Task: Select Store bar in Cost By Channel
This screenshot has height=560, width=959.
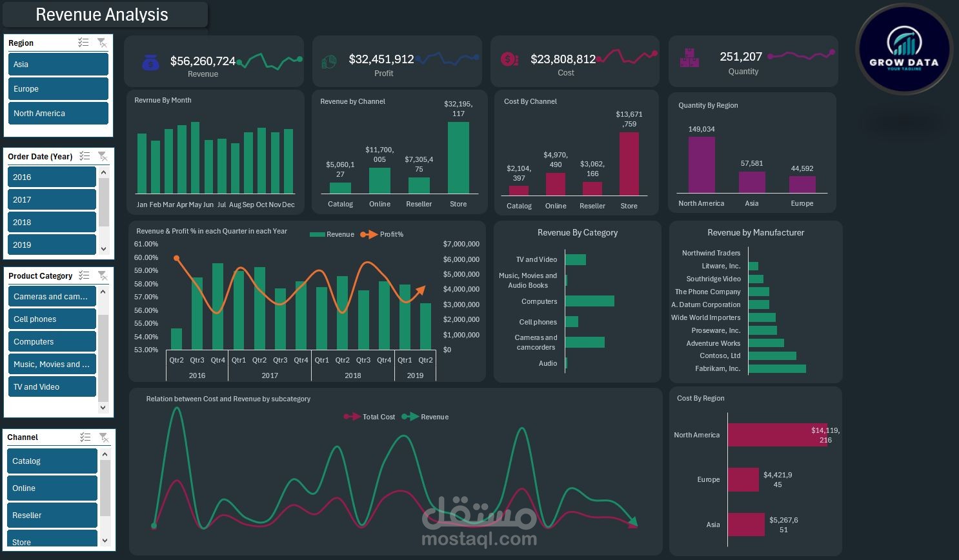Action: pyautogui.click(x=629, y=164)
